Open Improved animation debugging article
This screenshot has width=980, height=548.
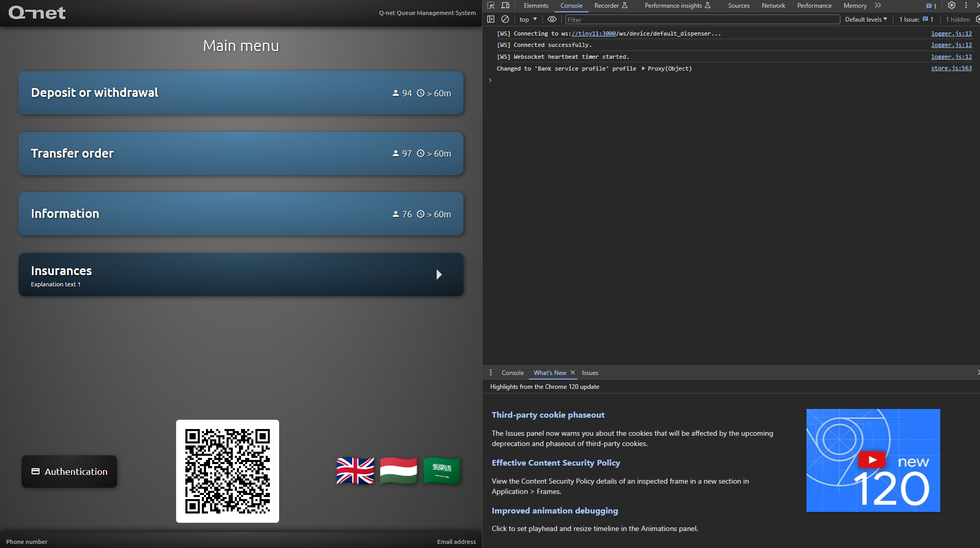coord(555,511)
